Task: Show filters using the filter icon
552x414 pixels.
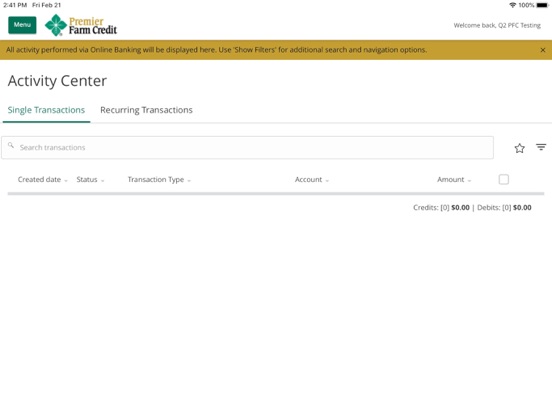Action: 541,147
